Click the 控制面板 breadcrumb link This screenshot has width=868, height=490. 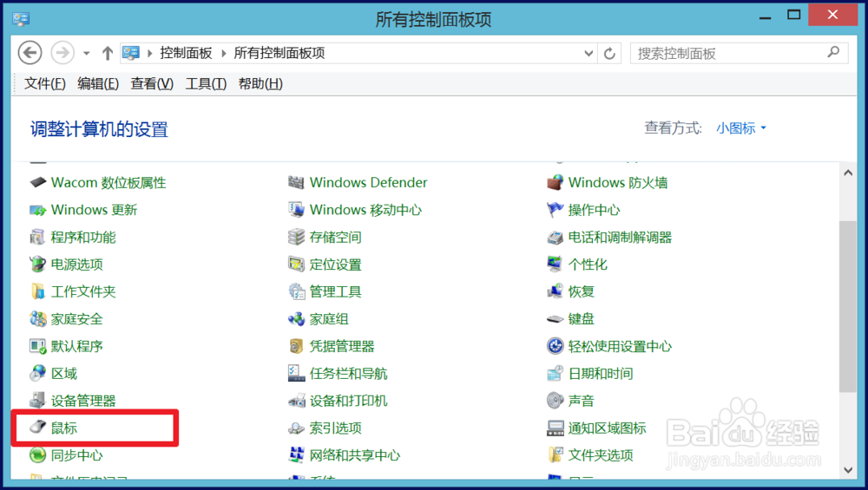click(x=186, y=53)
